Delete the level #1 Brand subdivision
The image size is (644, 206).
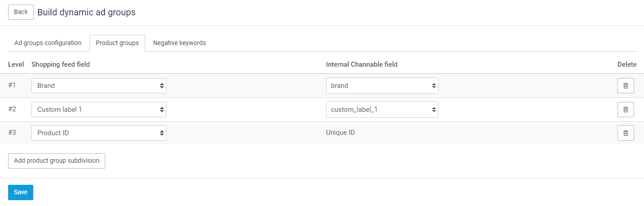[626, 86]
